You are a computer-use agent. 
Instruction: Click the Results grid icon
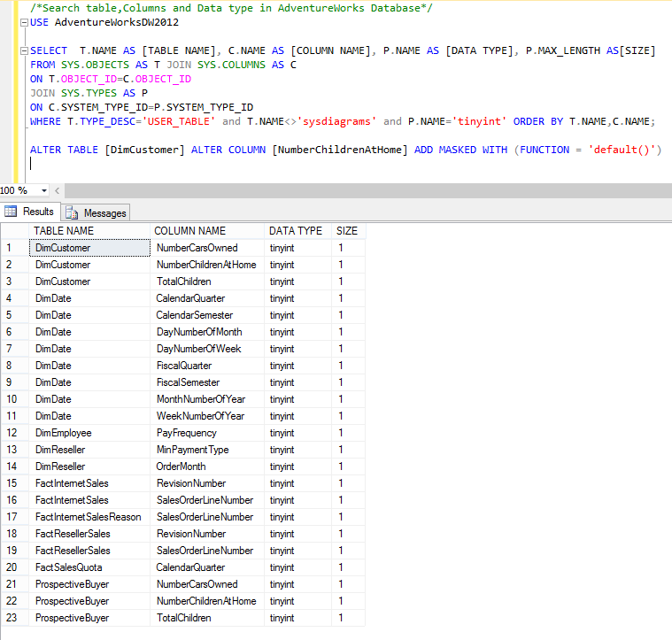11,212
